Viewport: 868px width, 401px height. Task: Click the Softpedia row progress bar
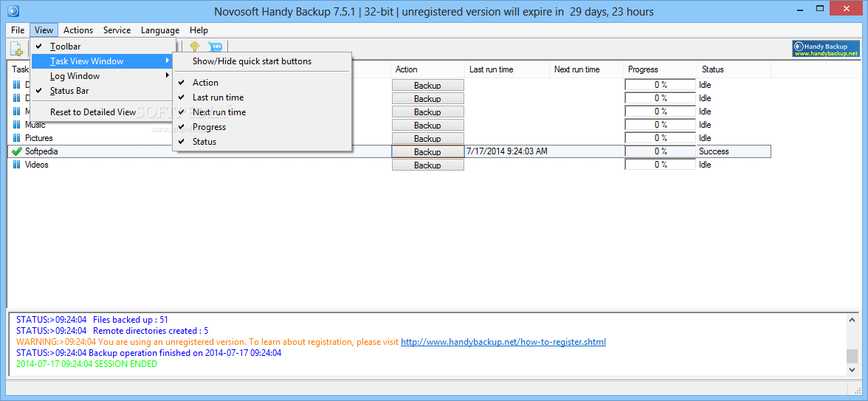661,151
